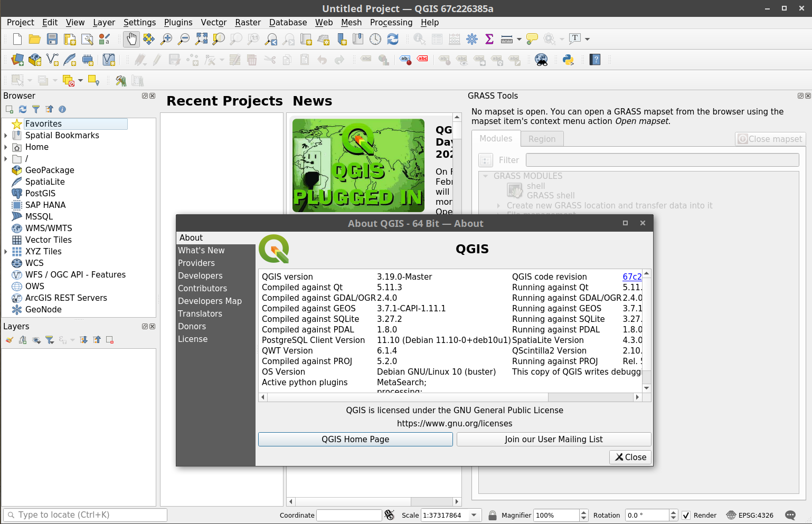
Task: Open the Vector menu
Action: tap(214, 22)
